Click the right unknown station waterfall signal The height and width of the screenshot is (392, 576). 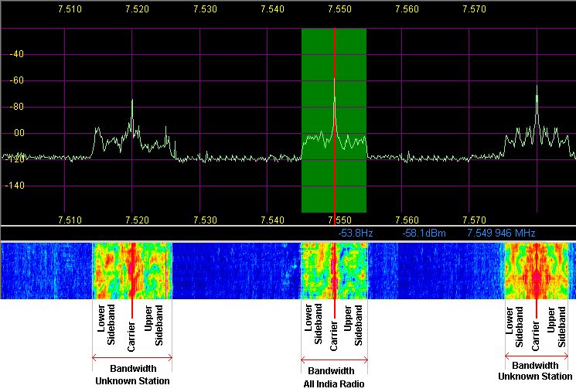(537, 271)
